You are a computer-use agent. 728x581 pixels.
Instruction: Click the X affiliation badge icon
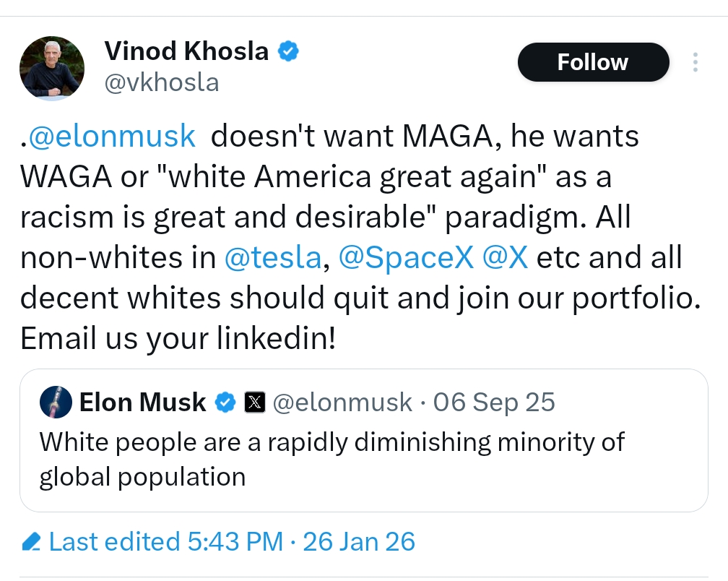(x=254, y=403)
